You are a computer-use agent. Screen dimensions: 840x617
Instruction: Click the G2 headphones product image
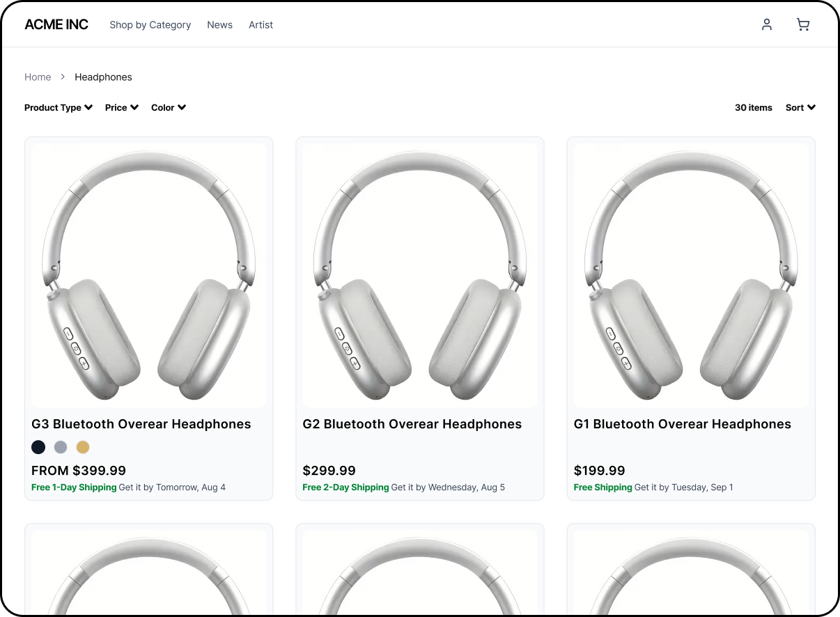point(420,276)
